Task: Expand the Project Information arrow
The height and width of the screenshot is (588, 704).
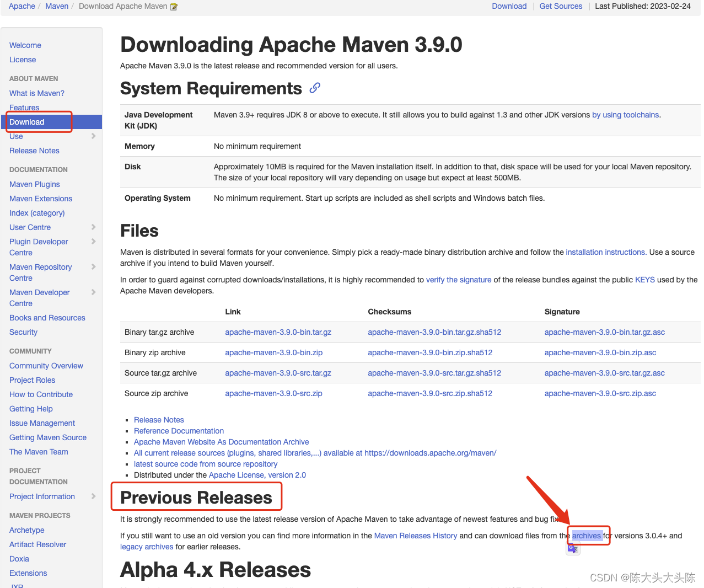Action: pos(93,496)
